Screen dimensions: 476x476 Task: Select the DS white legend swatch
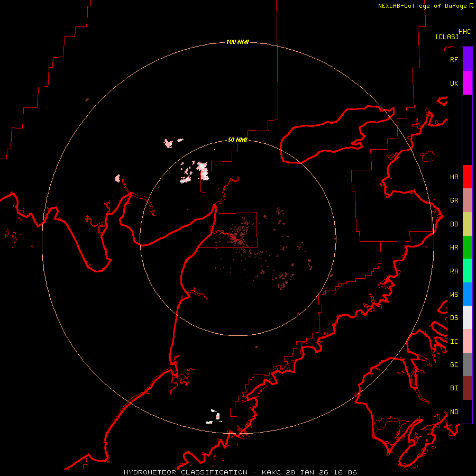tap(467, 317)
